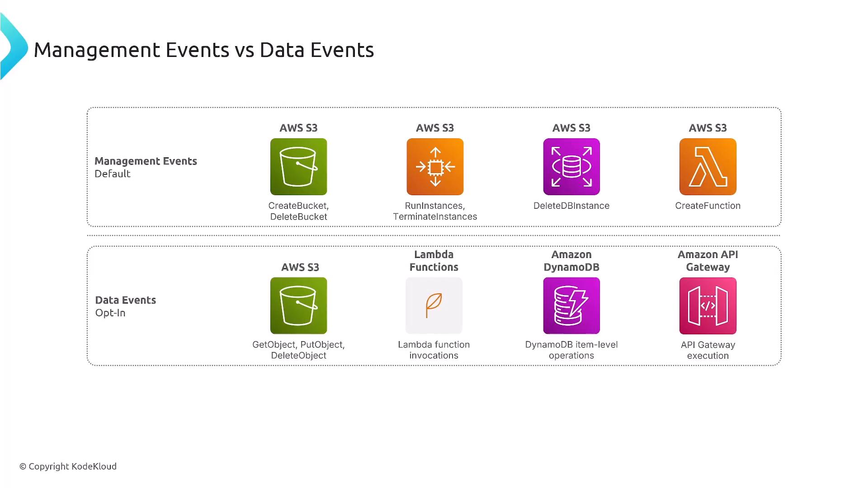Click the "Default" label under Management Events
The image size is (868, 488).
113,174
